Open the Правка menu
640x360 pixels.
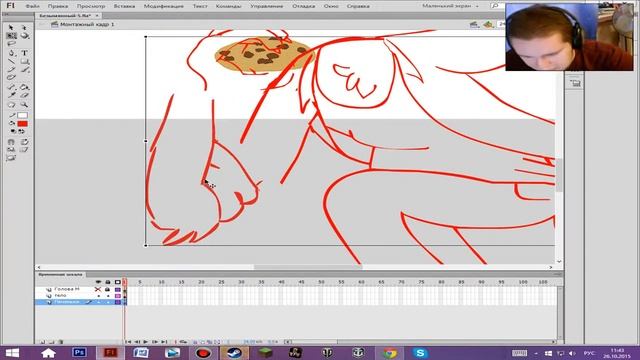pos(58,6)
